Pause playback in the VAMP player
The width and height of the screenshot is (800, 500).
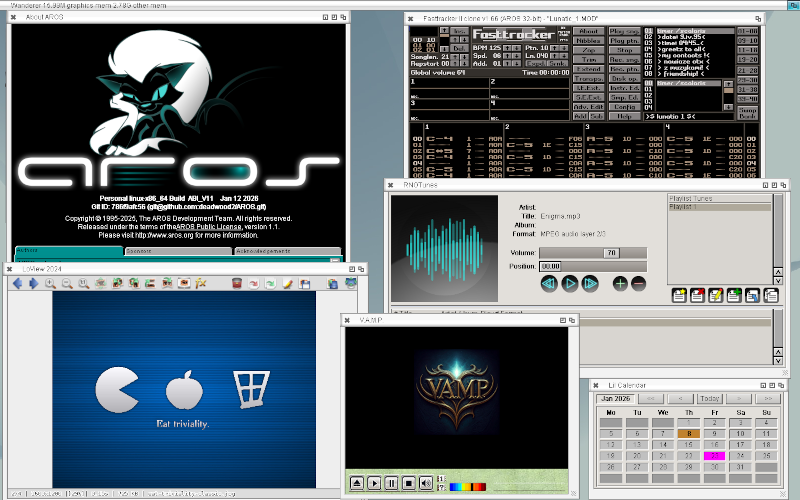tap(391, 483)
